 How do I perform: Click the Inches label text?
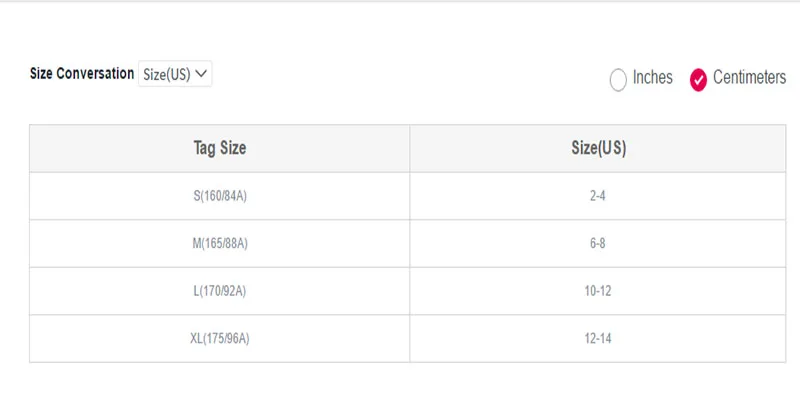point(653,77)
